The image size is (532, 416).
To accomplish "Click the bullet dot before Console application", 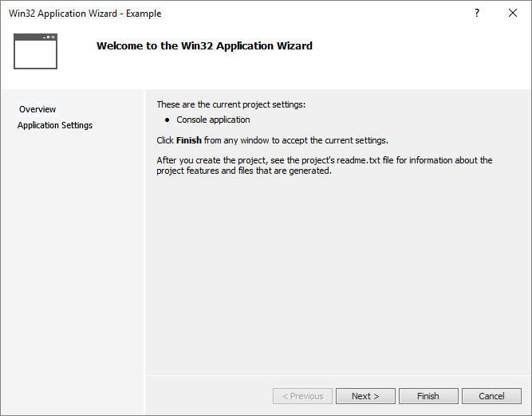I will 167,120.
